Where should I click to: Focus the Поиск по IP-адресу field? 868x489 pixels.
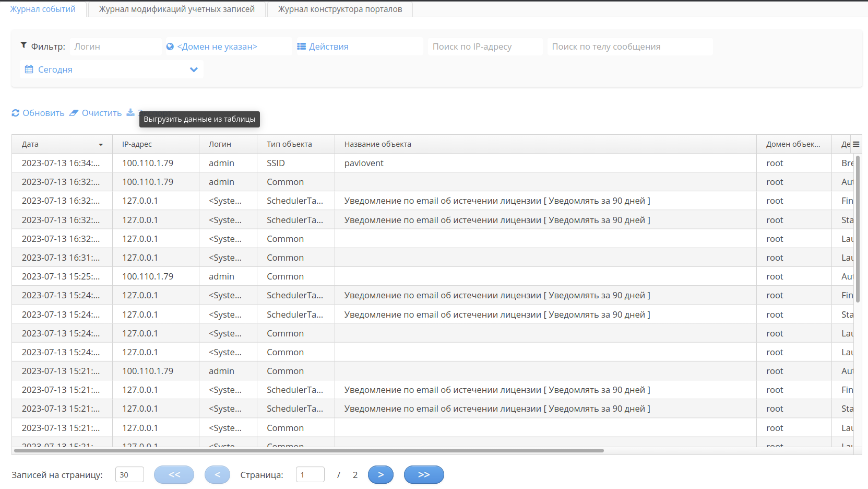click(485, 46)
